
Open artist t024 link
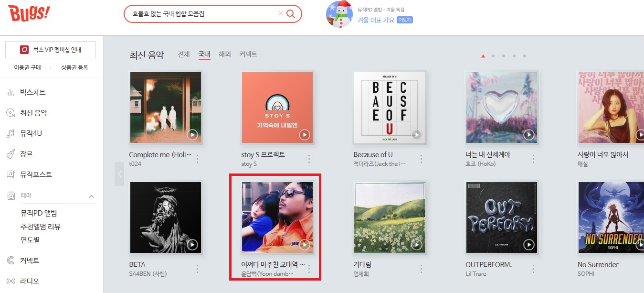(x=135, y=164)
